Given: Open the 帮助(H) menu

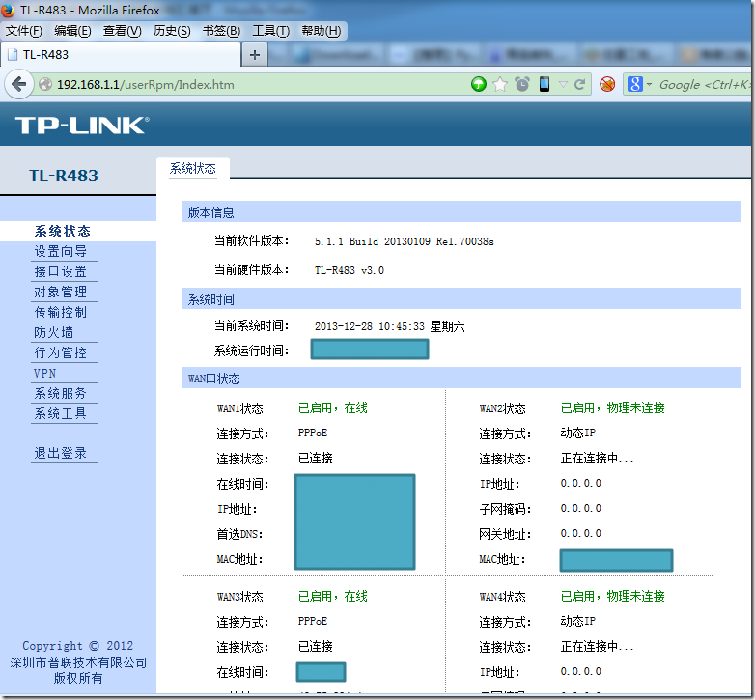Looking at the screenshot, I should point(322,31).
